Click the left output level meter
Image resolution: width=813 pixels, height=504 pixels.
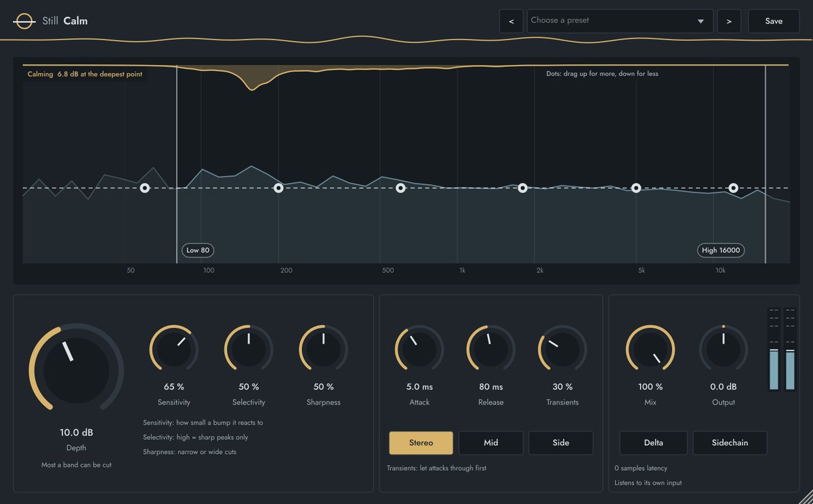pyautogui.click(x=774, y=350)
